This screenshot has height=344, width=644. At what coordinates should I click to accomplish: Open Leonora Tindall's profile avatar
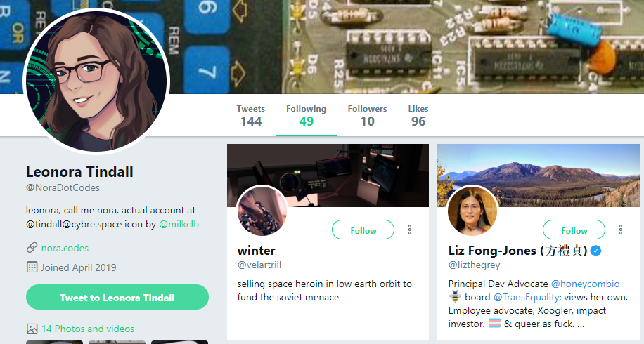(x=96, y=81)
